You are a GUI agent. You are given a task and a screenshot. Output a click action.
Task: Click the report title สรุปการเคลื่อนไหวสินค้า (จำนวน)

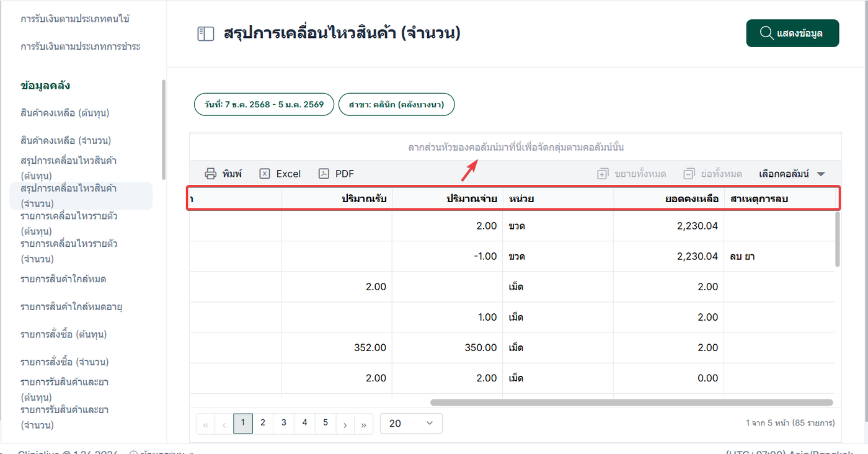point(342,33)
